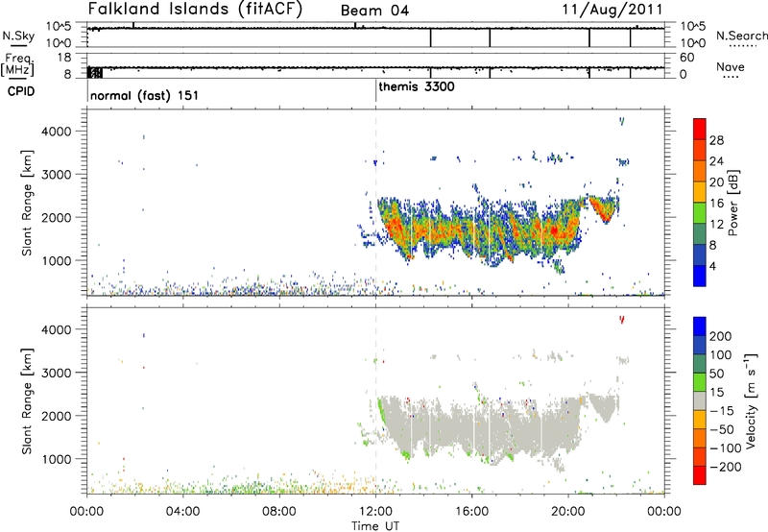Click 'normal (fast) 151' CPID text
Viewport: 768px width, 532px height.
pyautogui.click(x=145, y=95)
